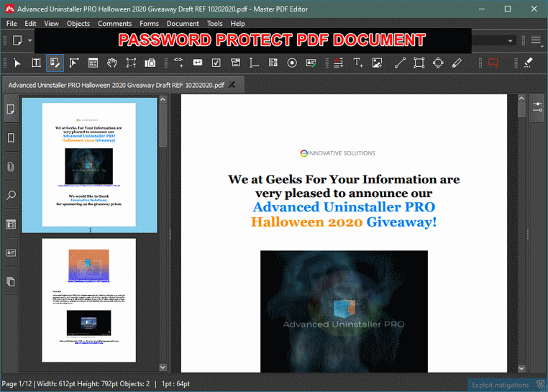
Task: Open the hamburger toolbar menu
Action: point(536,40)
